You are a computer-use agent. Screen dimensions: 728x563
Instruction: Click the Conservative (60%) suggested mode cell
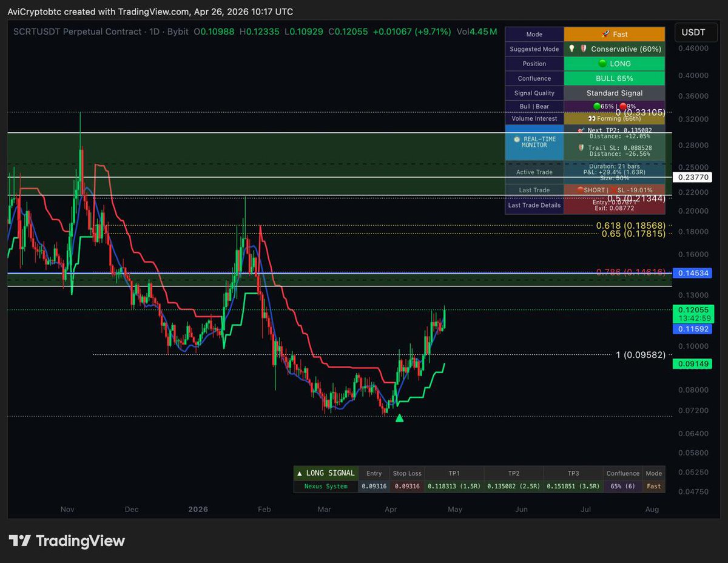point(614,49)
